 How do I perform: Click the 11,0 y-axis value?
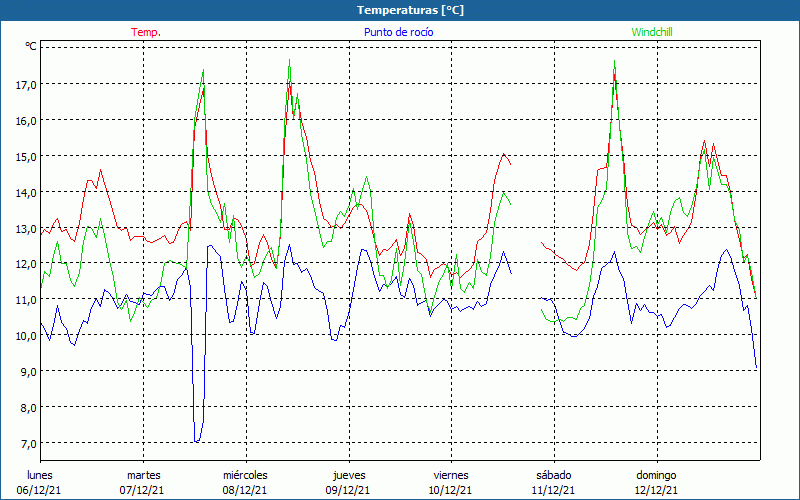click(x=26, y=300)
